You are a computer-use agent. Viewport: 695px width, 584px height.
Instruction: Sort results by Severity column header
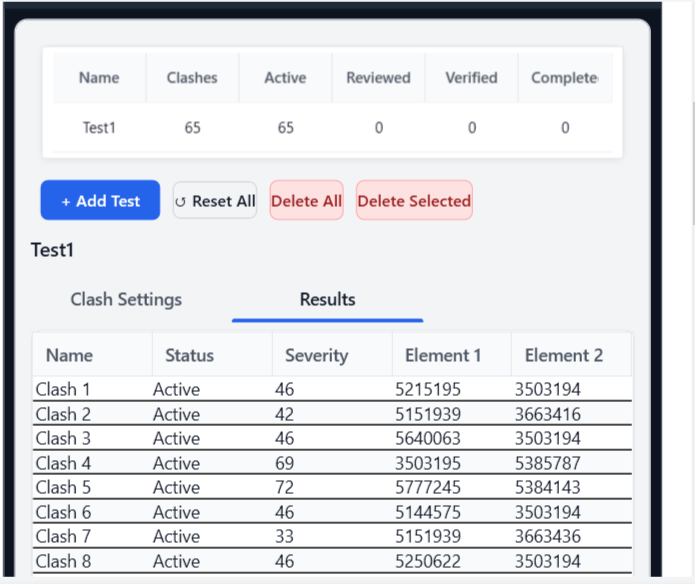tap(332, 355)
